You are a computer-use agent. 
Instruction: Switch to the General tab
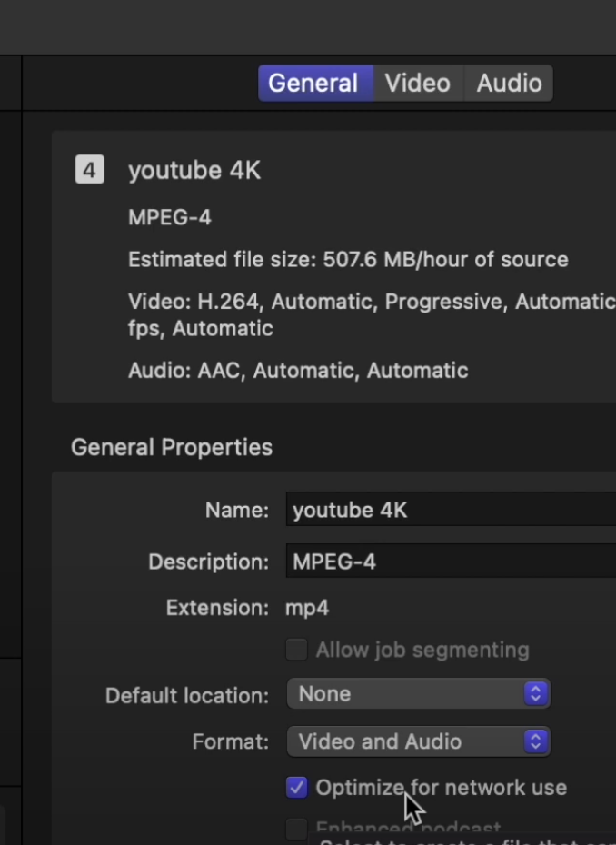click(315, 83)
